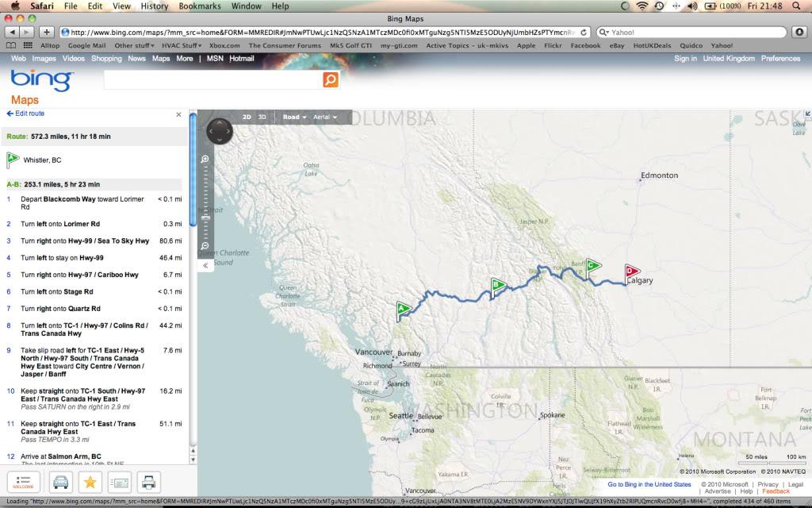Click the Edit route link
The height and width of the screenshot is (508, 812).
pos(25,114)
